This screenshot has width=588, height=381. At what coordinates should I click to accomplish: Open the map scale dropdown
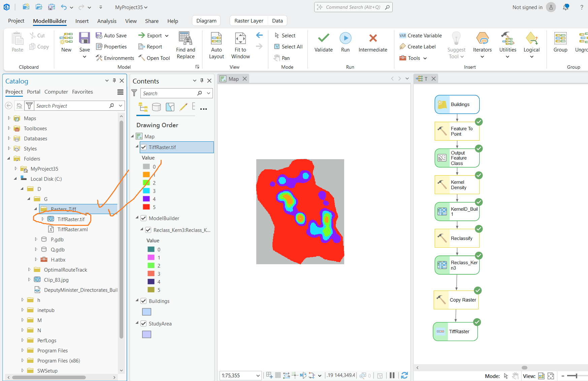point(258,376)
